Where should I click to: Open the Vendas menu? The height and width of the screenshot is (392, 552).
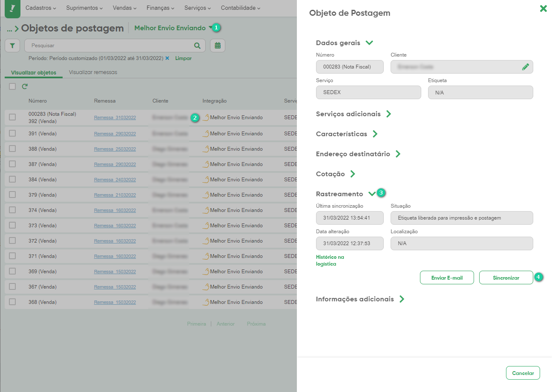124,8
